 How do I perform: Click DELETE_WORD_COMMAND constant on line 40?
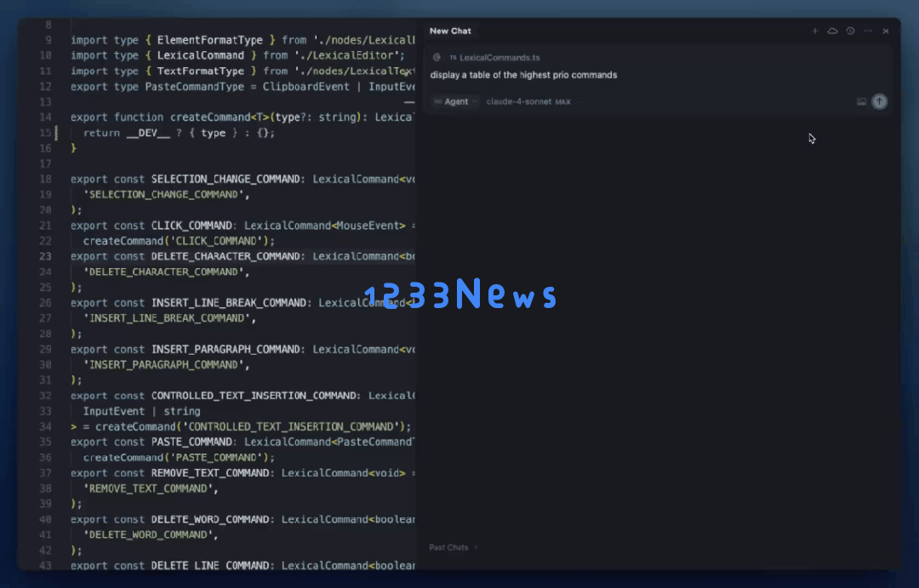210,519
